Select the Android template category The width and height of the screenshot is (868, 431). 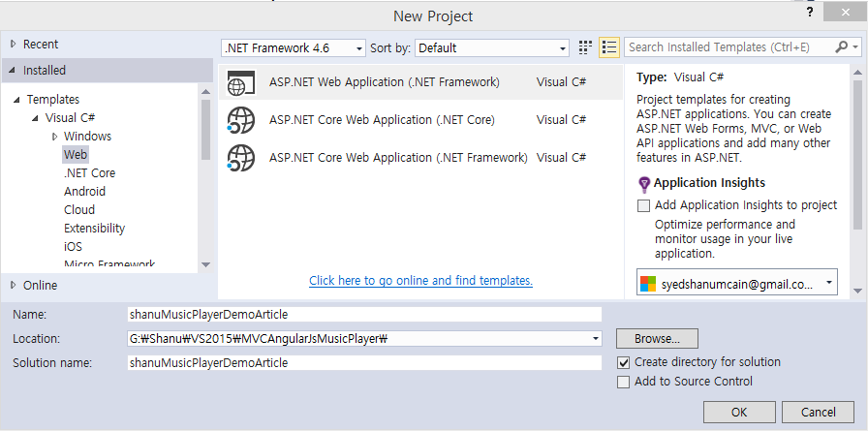pyautogui.click(x=84, y=192)
